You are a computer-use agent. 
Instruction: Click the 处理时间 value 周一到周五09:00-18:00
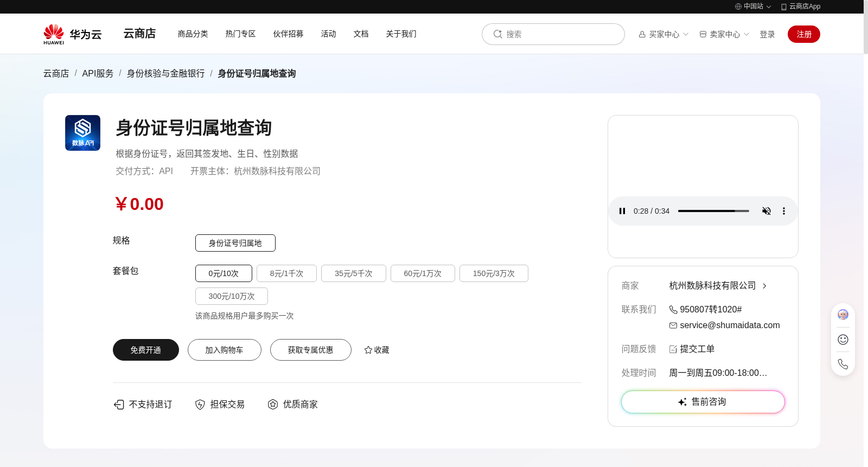(x=718, y=373)
